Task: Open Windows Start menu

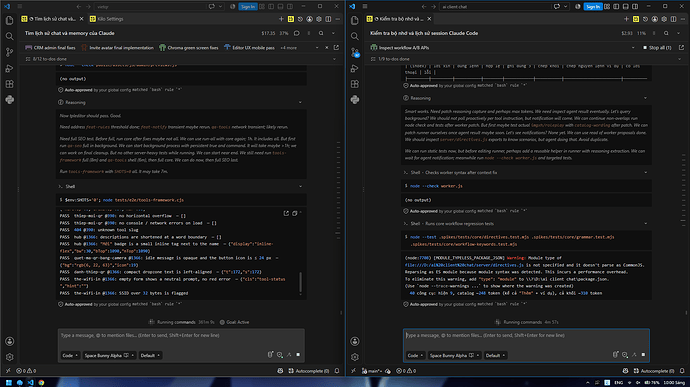Action: pyautogui.click(x=8, y=383)
